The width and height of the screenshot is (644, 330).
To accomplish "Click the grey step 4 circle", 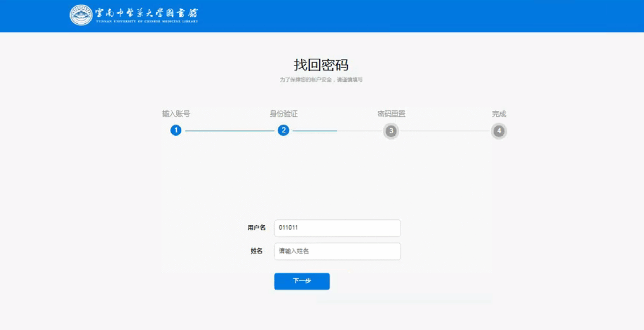I will 499,131.
